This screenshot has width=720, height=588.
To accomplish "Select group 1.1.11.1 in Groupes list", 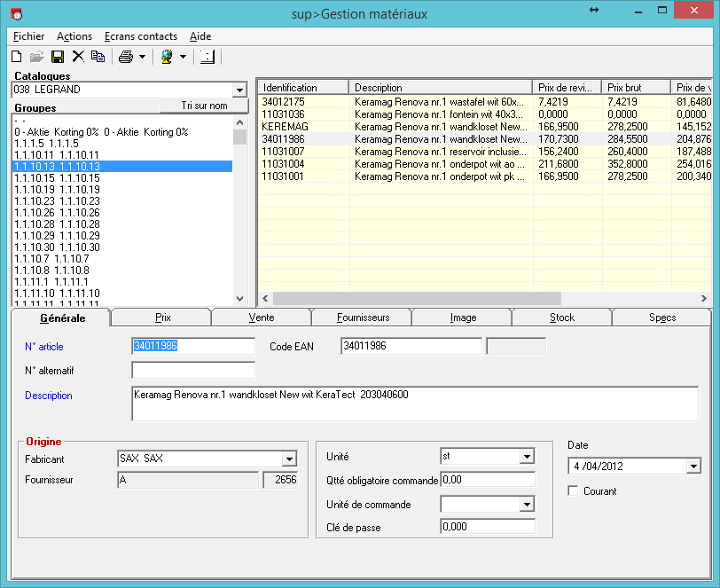I will [x=122, y=282].
